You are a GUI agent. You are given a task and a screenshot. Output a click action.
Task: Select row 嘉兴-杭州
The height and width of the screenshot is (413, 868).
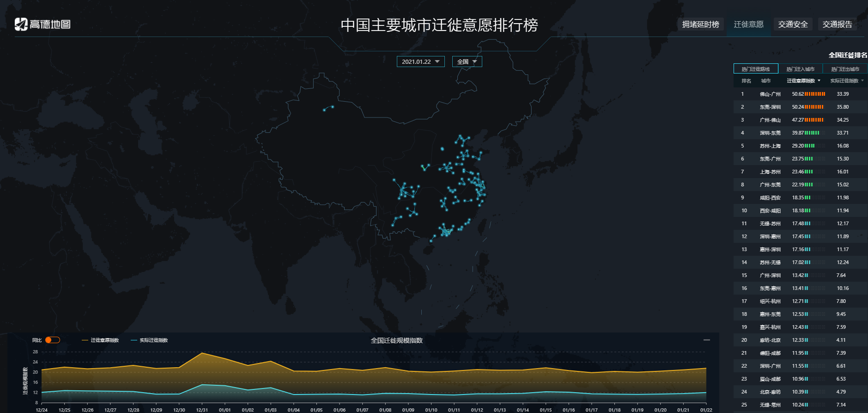pyautogui.click(x=801, y=327)
